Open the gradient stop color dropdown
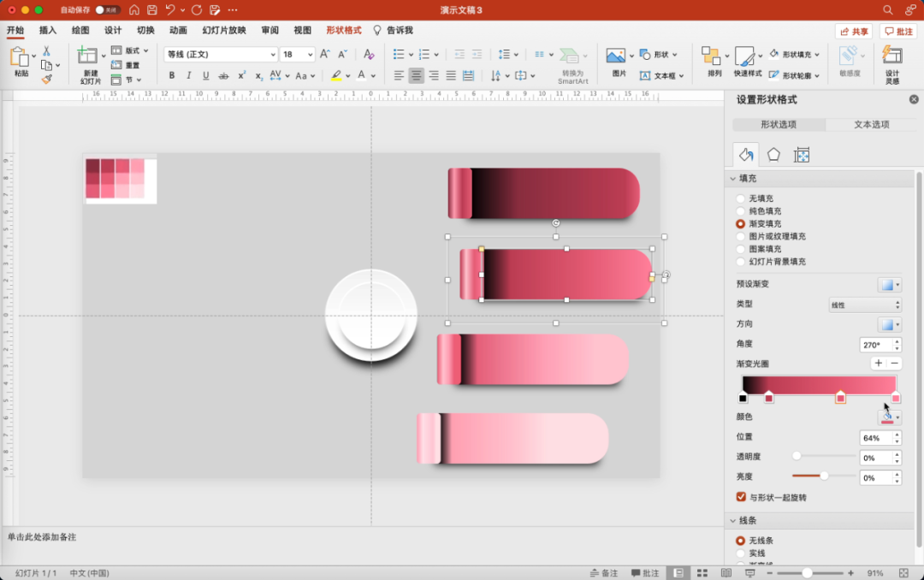Viewport: 924px width, 580px height. [889, 417]
